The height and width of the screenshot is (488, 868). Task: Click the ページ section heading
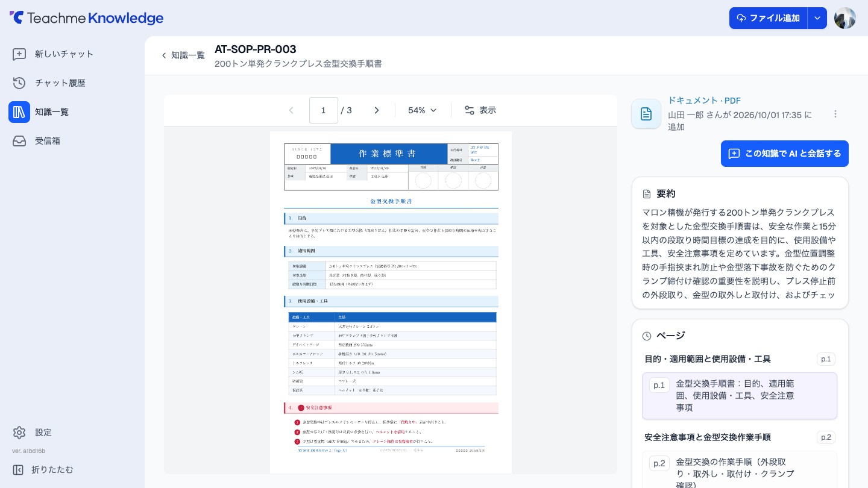(670, 336)
